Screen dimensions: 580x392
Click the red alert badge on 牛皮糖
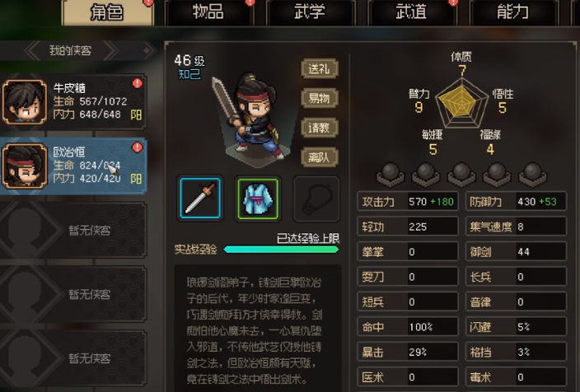138,83
